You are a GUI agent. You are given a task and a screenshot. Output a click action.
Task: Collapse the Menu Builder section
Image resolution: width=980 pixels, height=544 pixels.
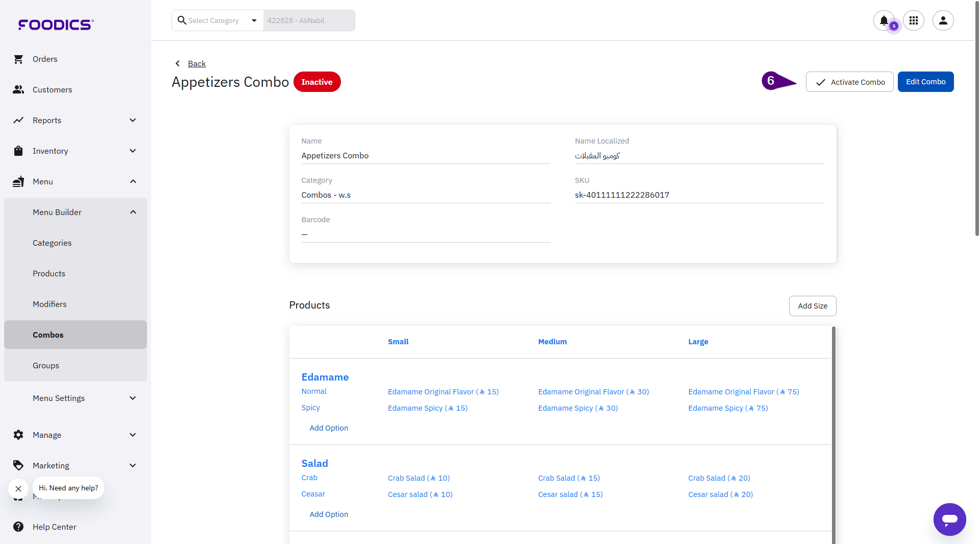pos(133,212)
